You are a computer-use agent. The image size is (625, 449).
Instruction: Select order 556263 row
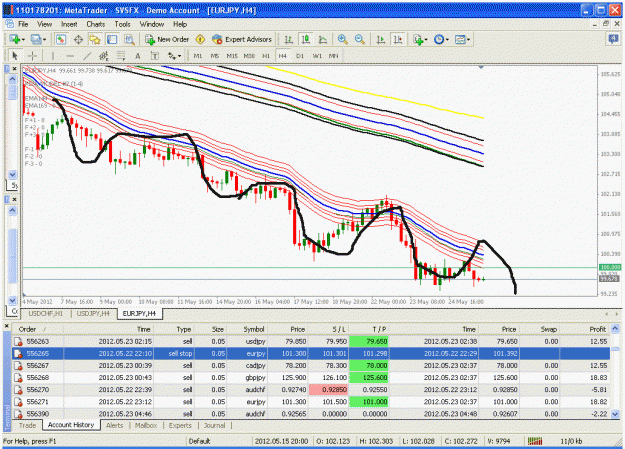[311, 341]
